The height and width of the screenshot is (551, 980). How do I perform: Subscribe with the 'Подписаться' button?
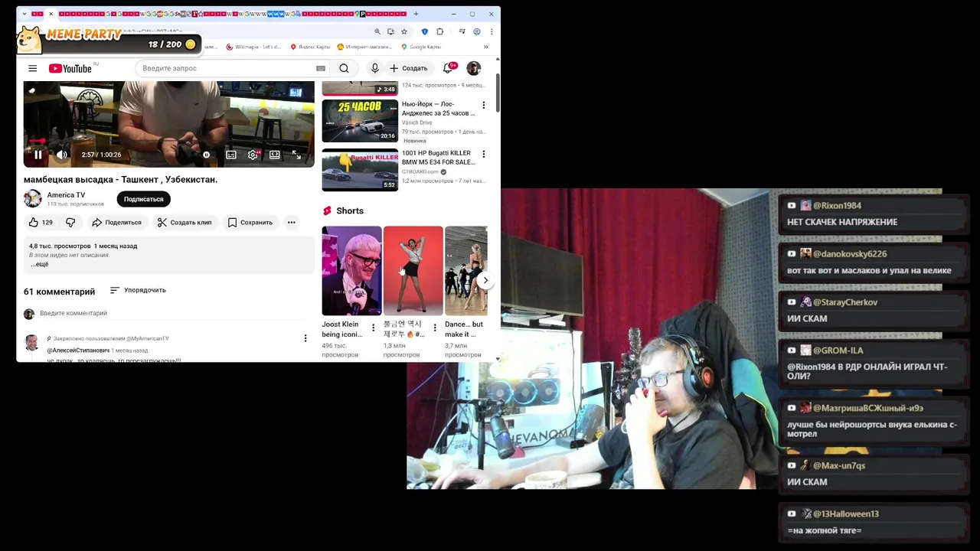click(144, 199)
